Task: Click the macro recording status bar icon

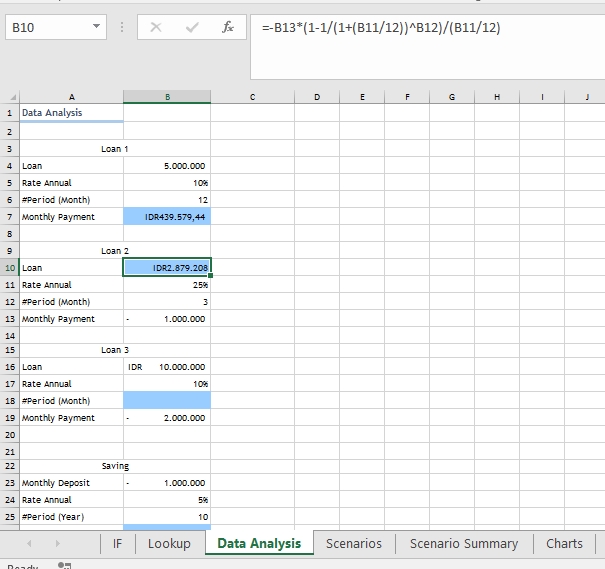Action: (x=64, y=566)
